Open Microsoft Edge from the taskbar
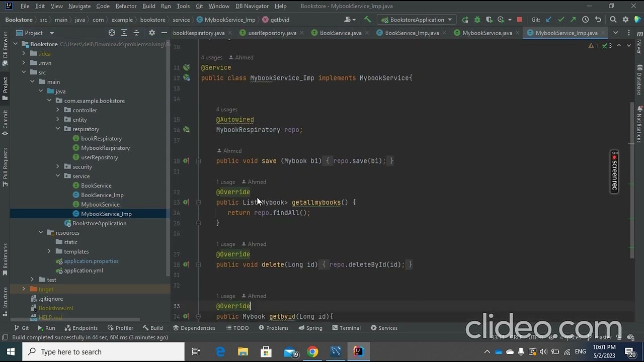644x362 pixels. click(220, 352)
